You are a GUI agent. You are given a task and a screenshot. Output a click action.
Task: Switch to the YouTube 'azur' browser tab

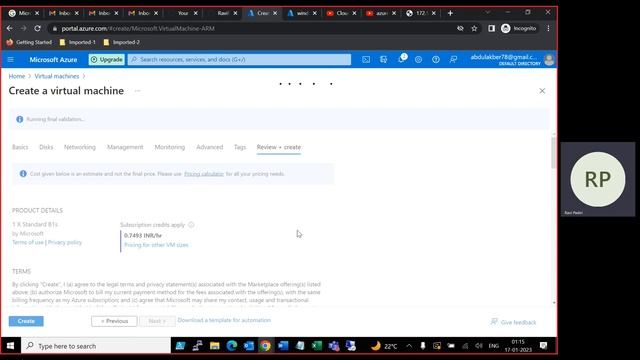[381, 13]
